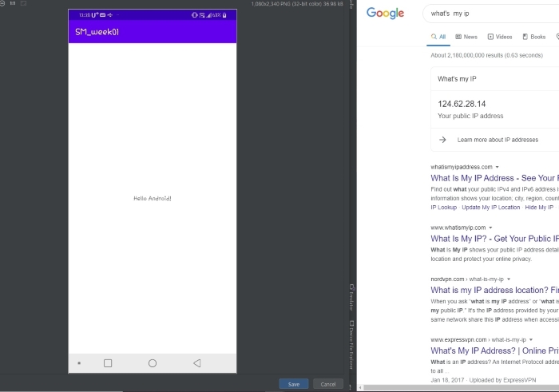Expand dropdown next to www.whatismyip.com
This screenshot has height=392, width=559.
[x=490, y=228]
